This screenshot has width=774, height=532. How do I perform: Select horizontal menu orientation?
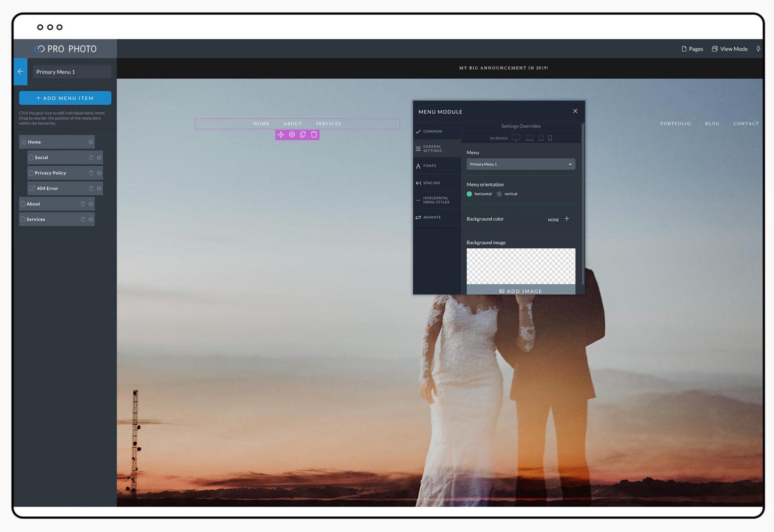pyautogui.click(x=469, y=193)
